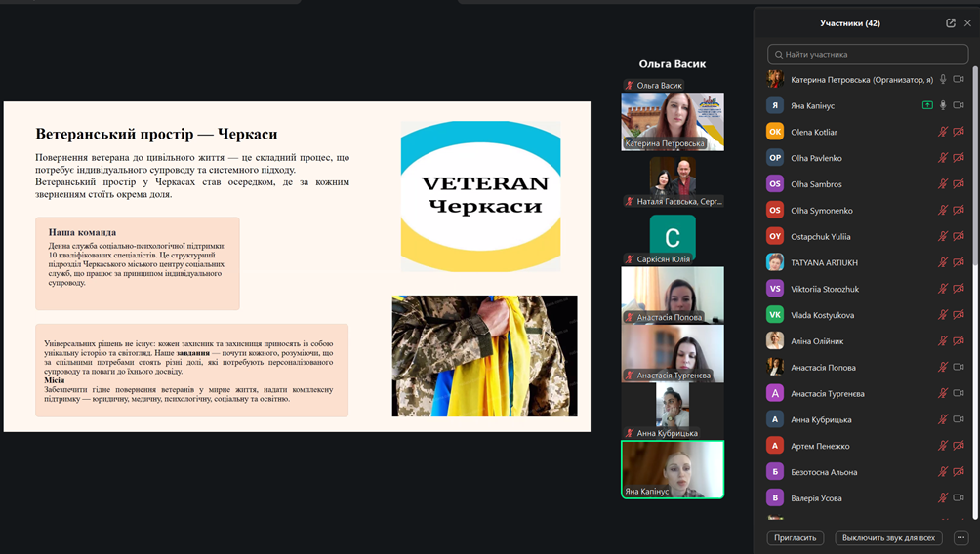Click the microphone icon for Катерина Петровська
The height and width of the screenshot is (554, 980).
click(x=943, y=80)
